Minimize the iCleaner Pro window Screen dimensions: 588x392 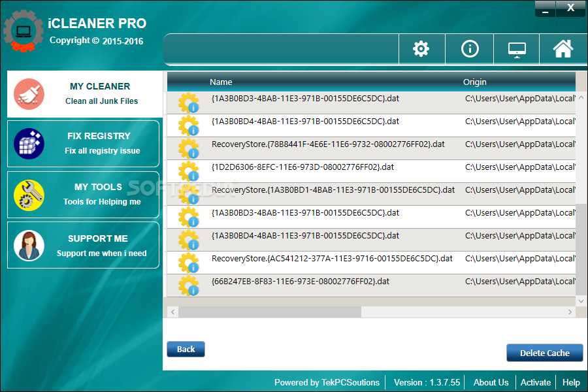coord(546,9)
